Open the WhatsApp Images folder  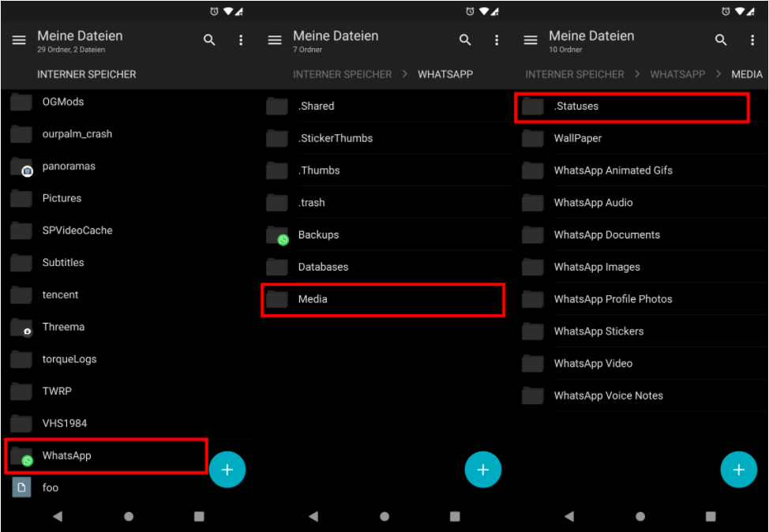[x=597, y=267]
